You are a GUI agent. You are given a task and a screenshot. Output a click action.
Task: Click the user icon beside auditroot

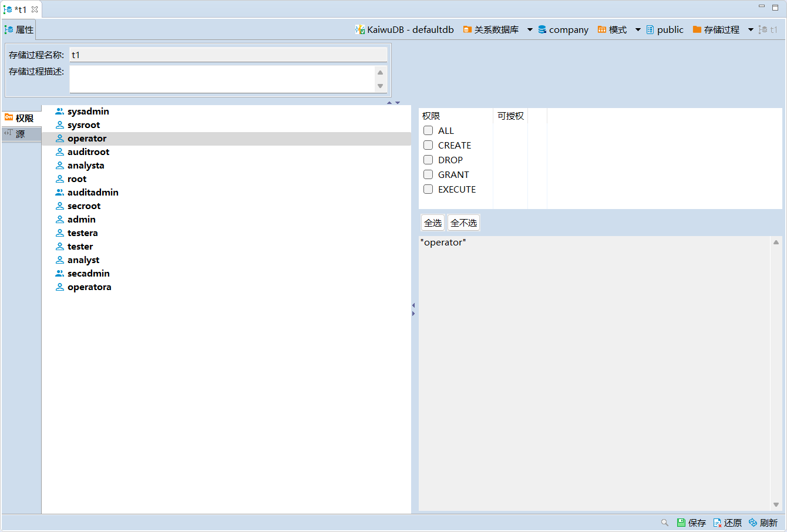pyautogui.click(x=60, y=152)
